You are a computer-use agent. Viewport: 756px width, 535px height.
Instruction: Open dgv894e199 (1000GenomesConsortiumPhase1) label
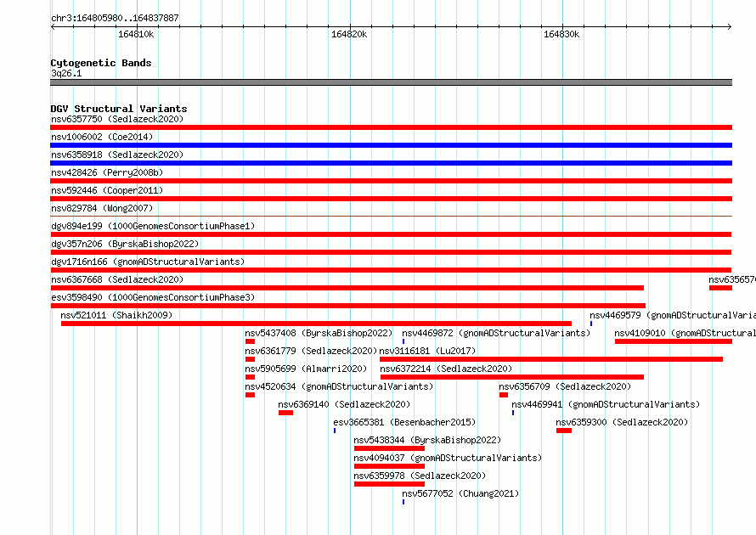pyautogui.click(x=153, y=226)
